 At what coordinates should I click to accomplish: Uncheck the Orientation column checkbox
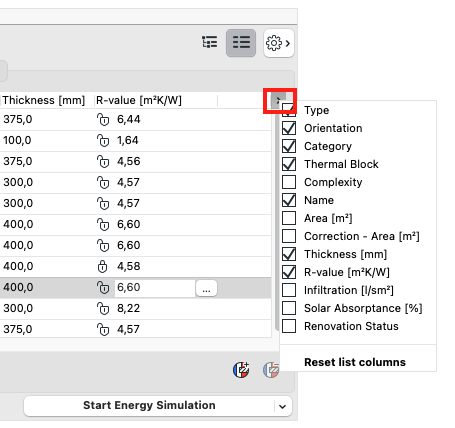(x=289, y=128)
